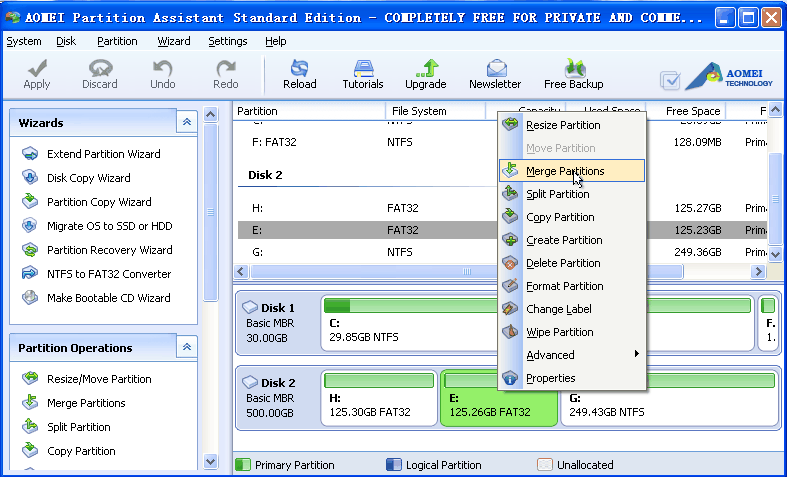
Task: Open the Help menu
Action: 276,41
